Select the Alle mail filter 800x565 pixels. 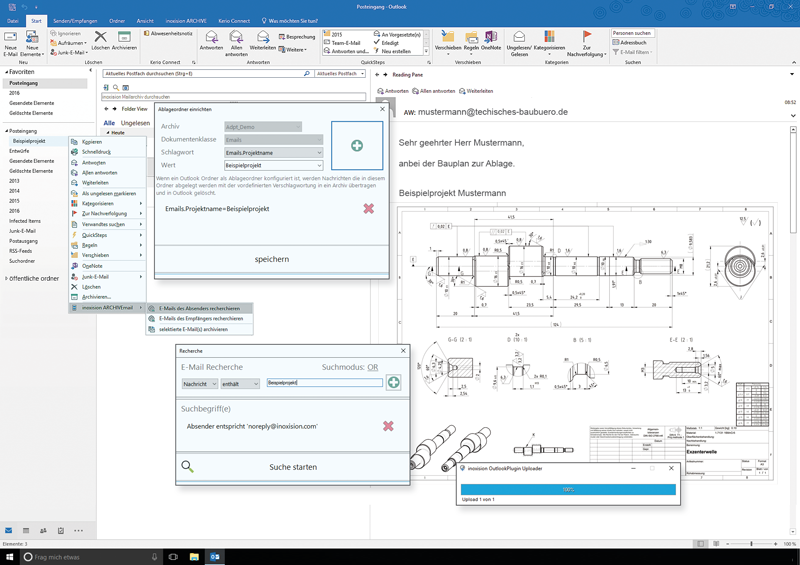109,123
